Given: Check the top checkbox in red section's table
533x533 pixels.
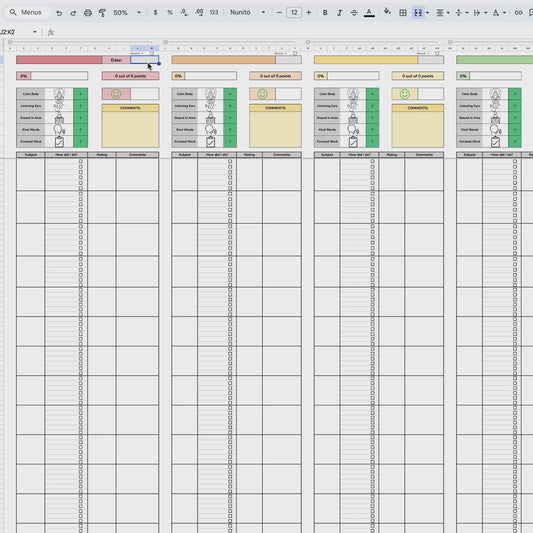Looking at the screenshot, I should (x=81, y=161).
